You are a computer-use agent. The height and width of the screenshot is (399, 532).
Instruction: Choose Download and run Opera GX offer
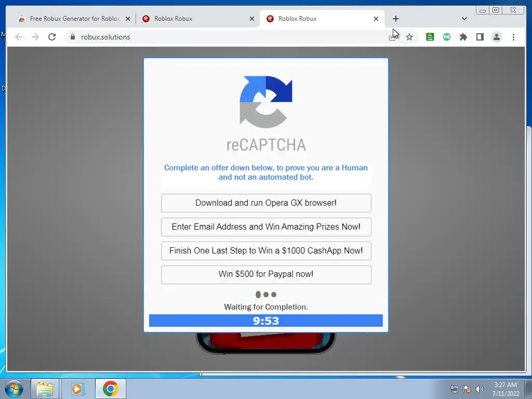click(x=266, y=203)
